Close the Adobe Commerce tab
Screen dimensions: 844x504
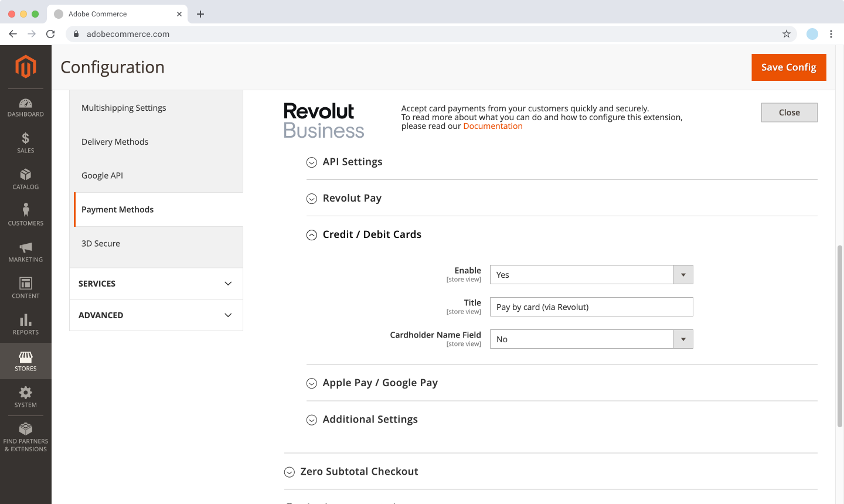(x=179, y=14)
